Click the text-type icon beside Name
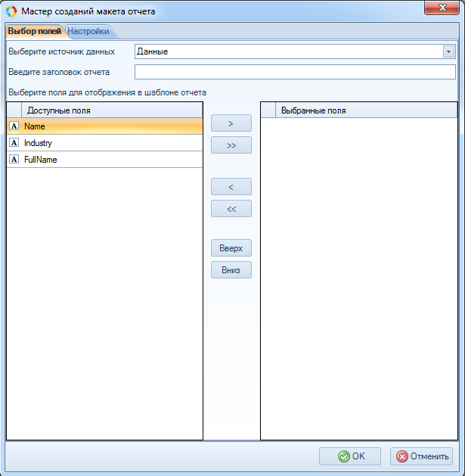Screen dimensions: 465x476 click(14, 126)
